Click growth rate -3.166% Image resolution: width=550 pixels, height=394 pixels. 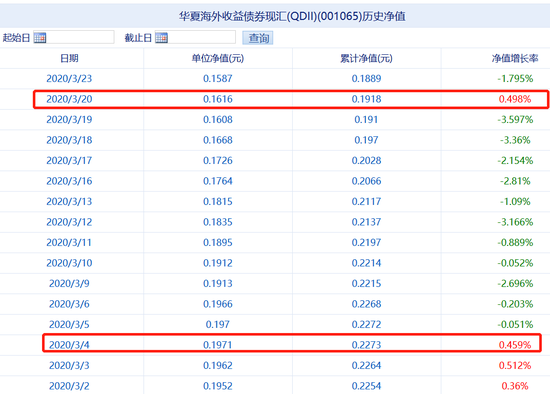(515, 222)
